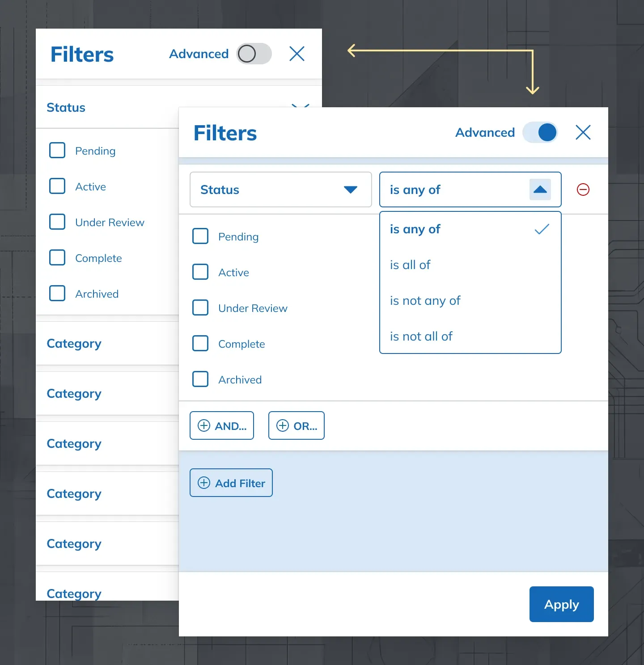
Task: Tick Under Review in the back basic panel
Action: click(x=57, y=222)
